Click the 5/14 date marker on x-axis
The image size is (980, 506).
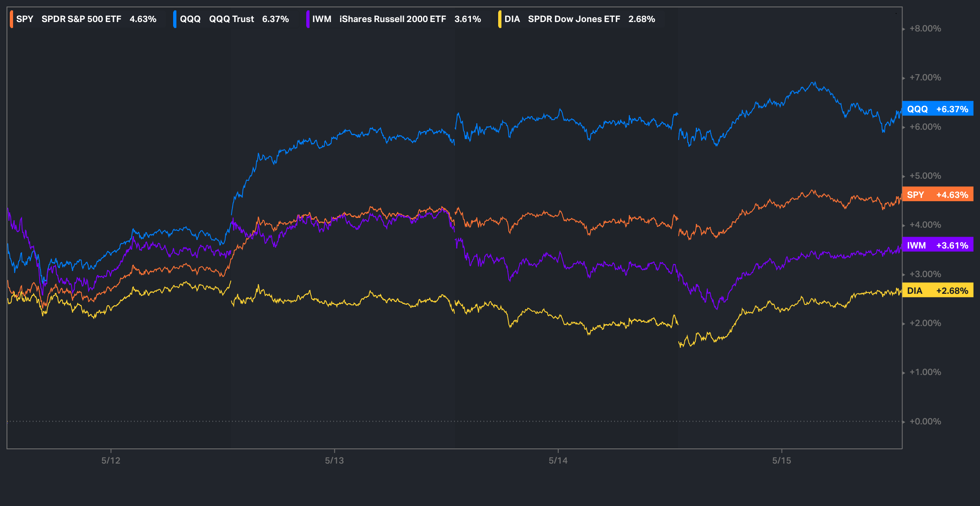click(x=558, y=461)
